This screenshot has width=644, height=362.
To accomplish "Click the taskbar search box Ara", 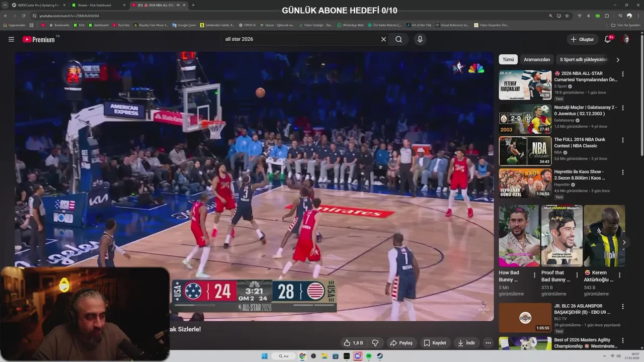I will click(x=284, y=356).
